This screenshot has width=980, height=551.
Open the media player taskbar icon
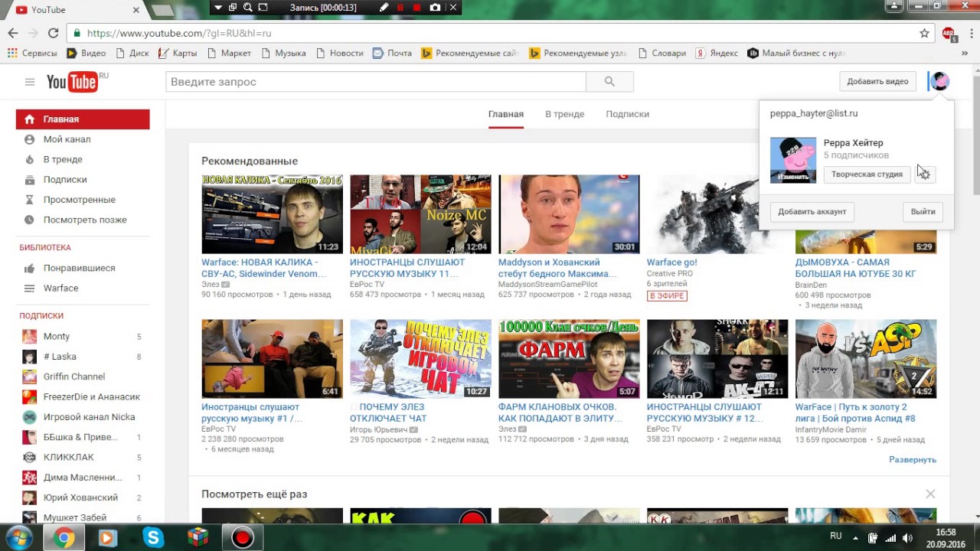[107, 538]
